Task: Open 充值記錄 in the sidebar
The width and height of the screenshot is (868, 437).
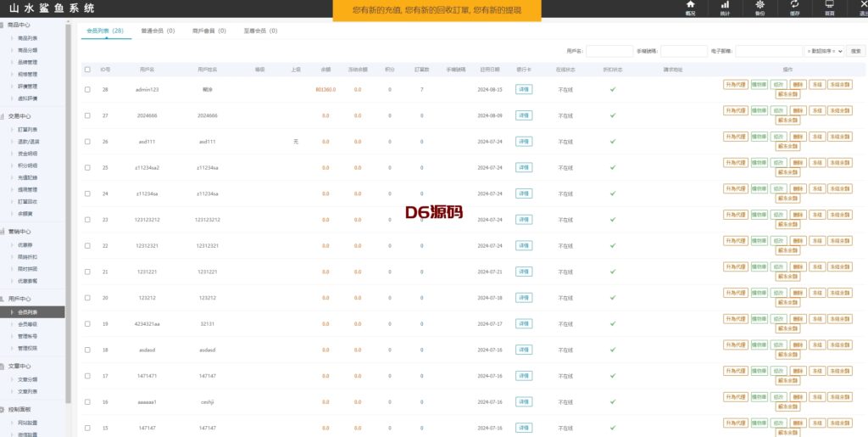Action: point(28,178)
